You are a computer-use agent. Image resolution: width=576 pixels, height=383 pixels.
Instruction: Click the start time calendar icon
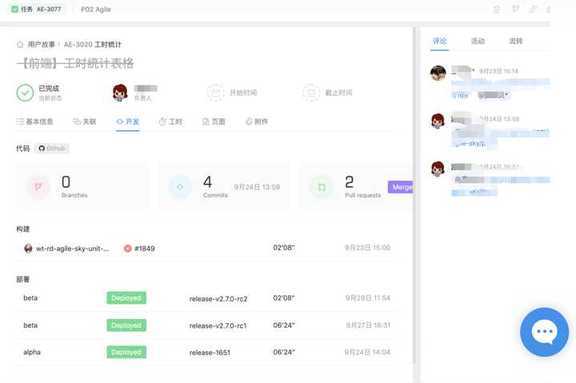click(215, 93)
